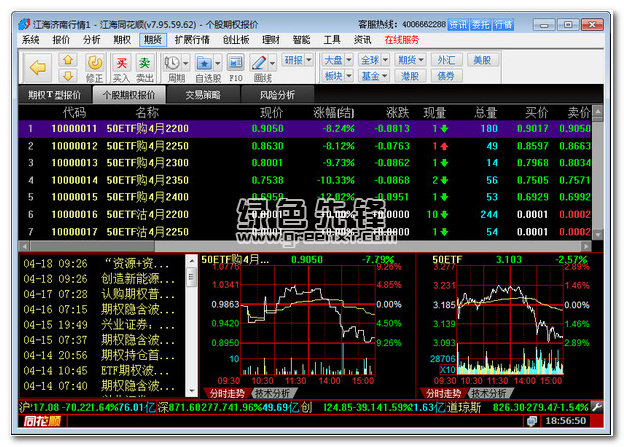Click the 行情 title bar button

tap(503, 25)
